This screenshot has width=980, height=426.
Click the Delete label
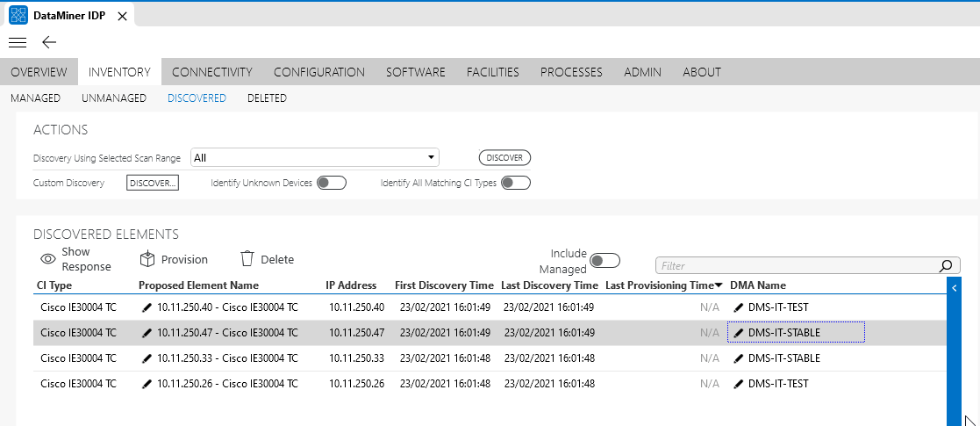click(277, 260)
